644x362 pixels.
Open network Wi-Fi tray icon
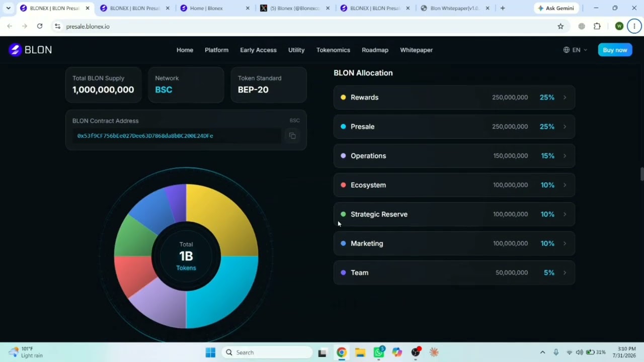pyautogui.click(x=570, y=352)
